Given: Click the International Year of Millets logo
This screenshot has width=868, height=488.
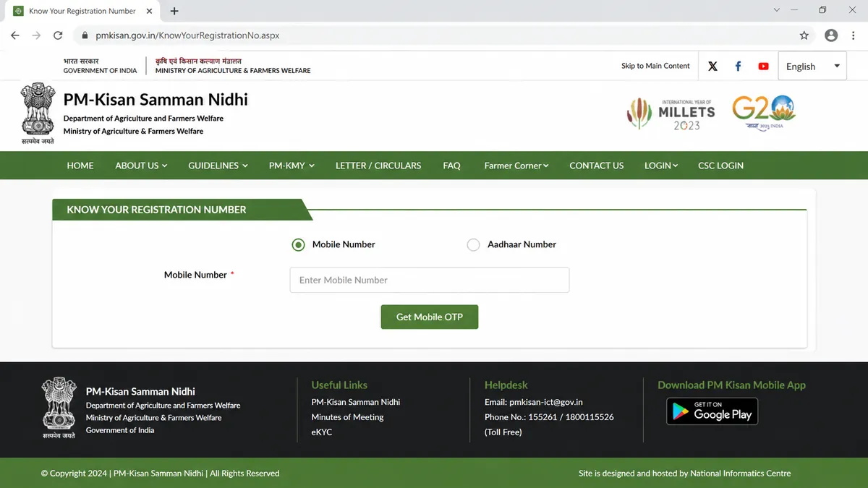Looking at the screenshot, I should point(671,115).
